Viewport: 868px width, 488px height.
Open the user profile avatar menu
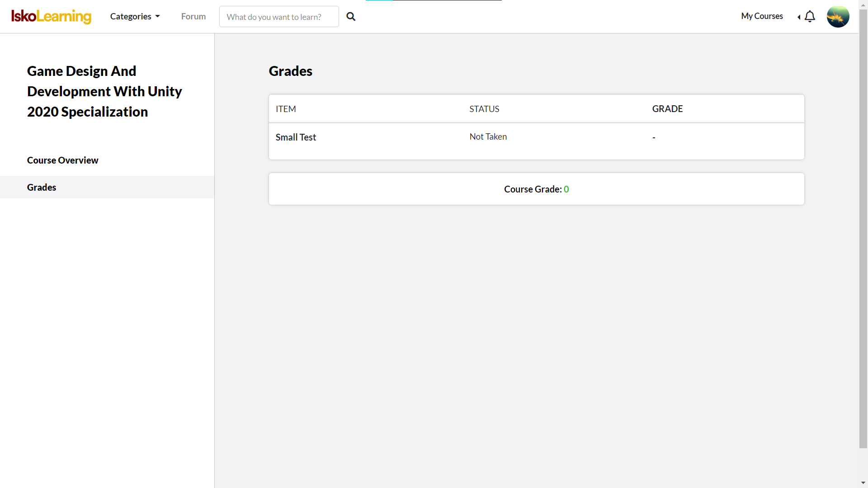[x=838, y=17]
